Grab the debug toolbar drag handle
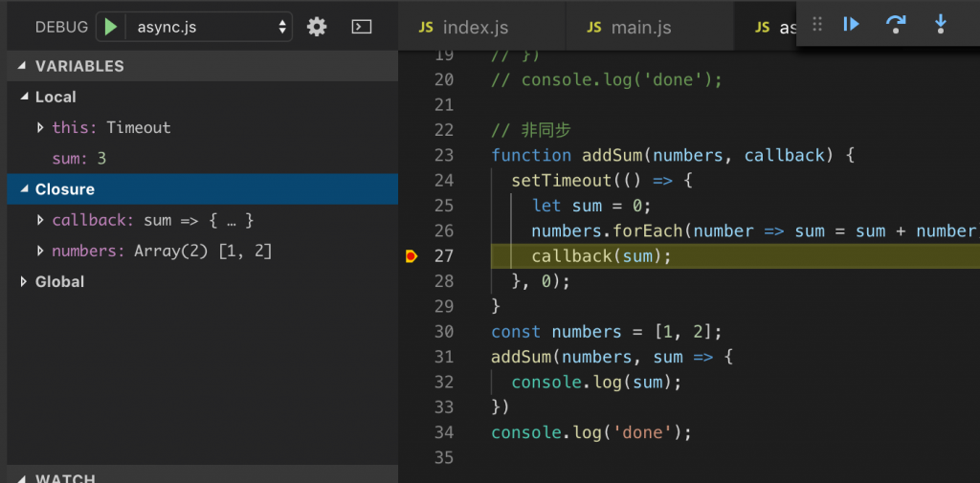 click(x=817, y=24)
